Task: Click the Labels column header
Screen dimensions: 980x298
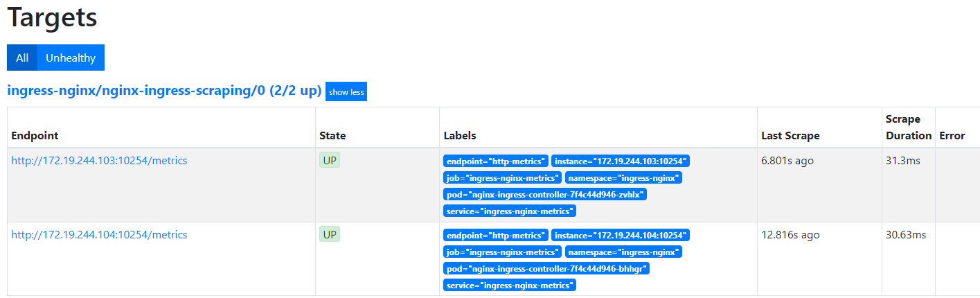Action: tap(460, 136)
